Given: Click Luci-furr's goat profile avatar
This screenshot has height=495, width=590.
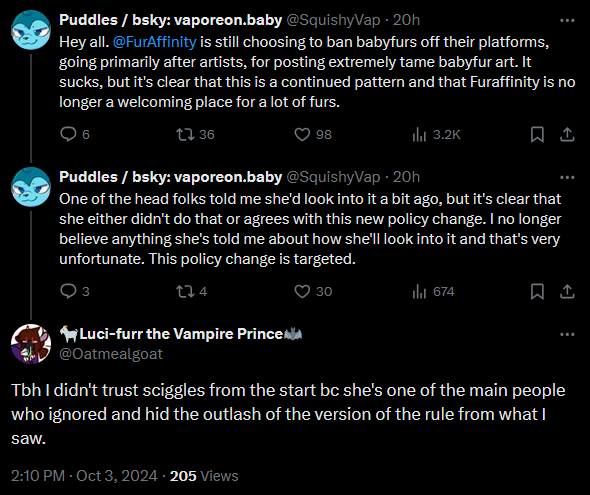Looking at the screenshot, I should point(31,344).
